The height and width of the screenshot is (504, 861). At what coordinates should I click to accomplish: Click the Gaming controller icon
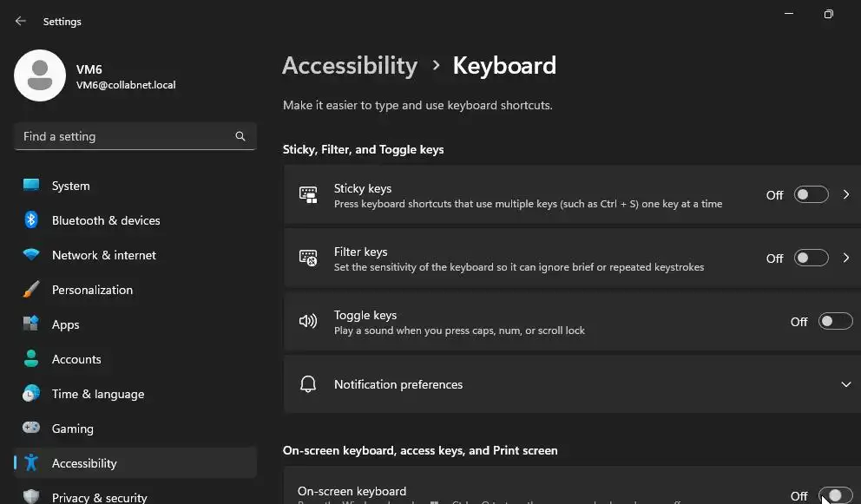31,429
